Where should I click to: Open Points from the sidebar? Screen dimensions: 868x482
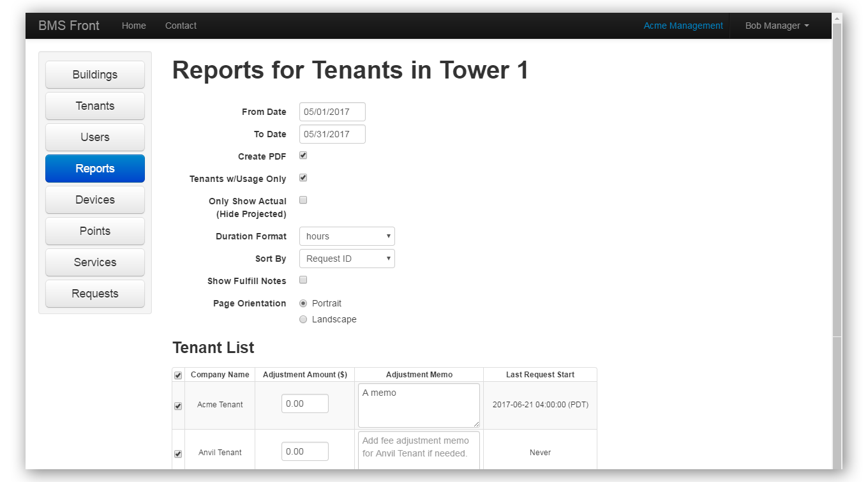point(95,231)
